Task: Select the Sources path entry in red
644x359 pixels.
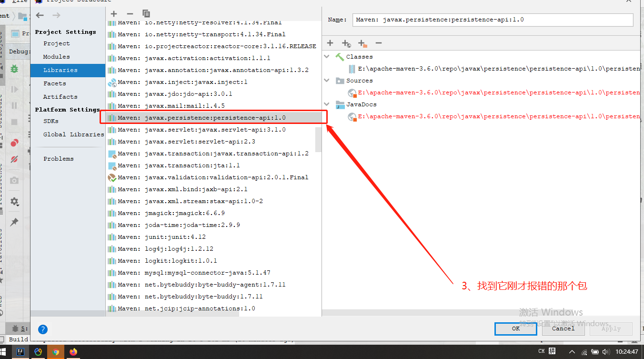Action: pyautogui.click(x=493, y=92)
